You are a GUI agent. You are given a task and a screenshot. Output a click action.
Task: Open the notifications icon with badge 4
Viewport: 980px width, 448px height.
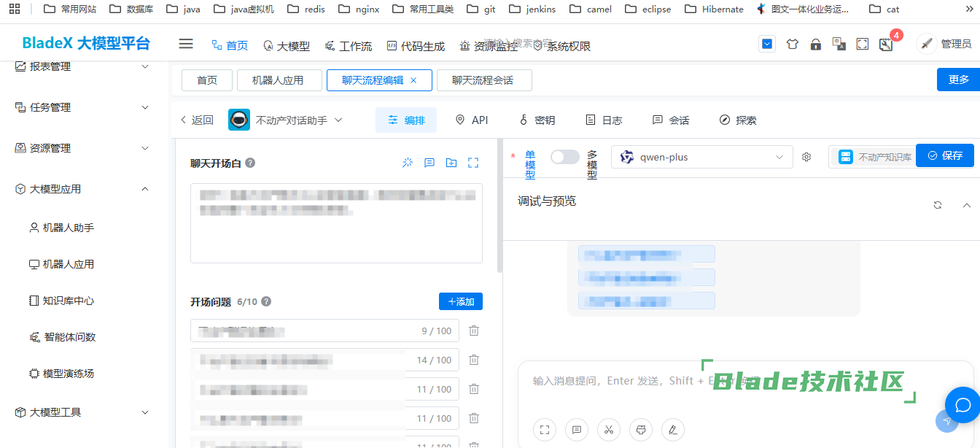tap(886, 45)
